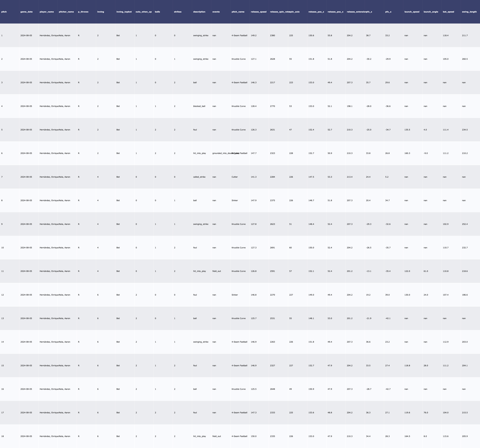This screenshot has width=480, height=448.
Task: Click launch speed 164.5 cell
Action: [x=407, y=436]
